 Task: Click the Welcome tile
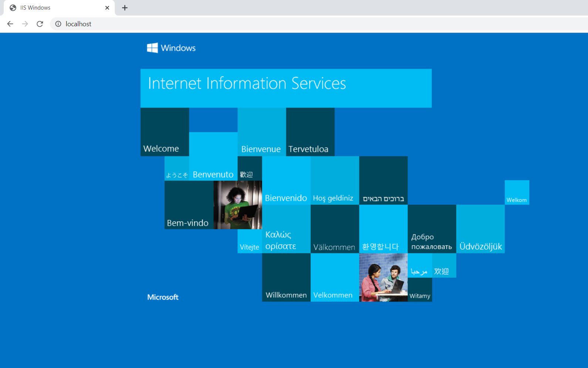165,132
